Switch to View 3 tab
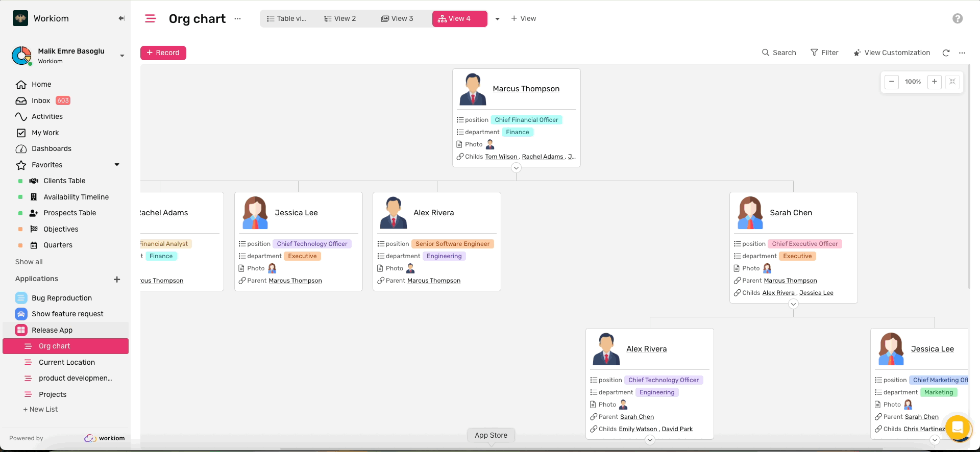Viewport: 980px width, 452px height. click(x=398, y=18)
